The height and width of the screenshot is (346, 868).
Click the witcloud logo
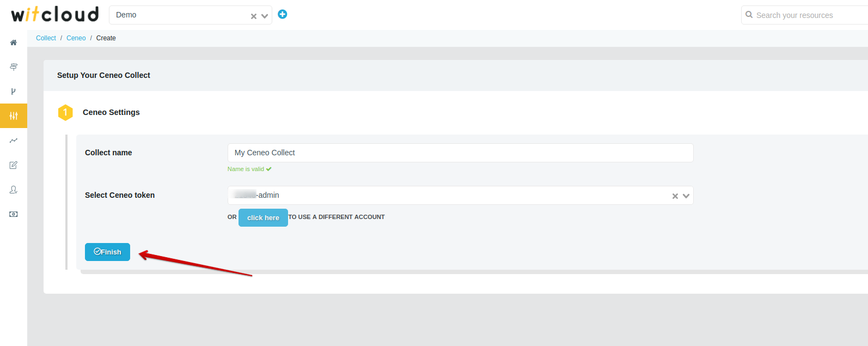click(55, 14)
